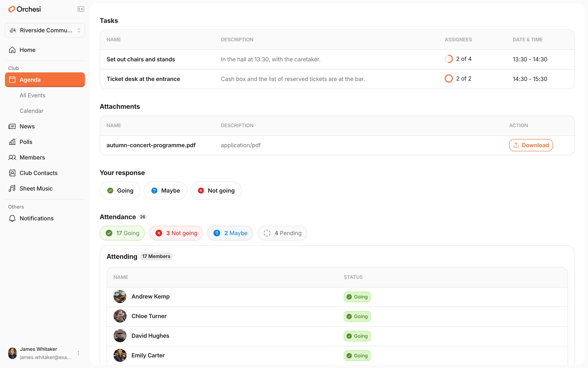Click the 2 of 4 assignees progress ring
Viewport: 588px width, 368px height.
[x=449, y=59]
